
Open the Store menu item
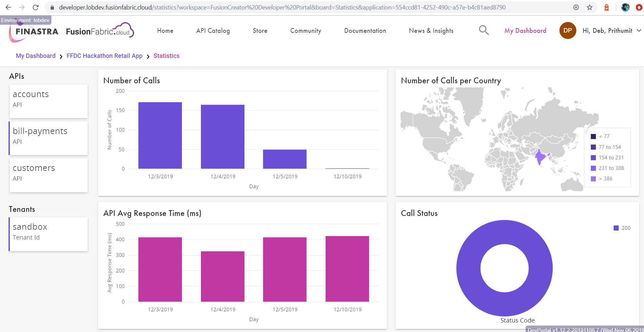click(x=260, y=31)
